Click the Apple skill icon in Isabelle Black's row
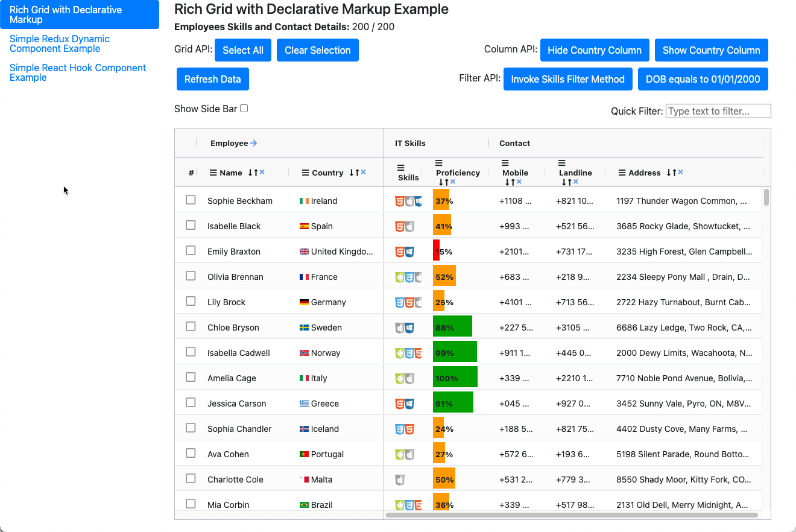This screenshot has height=532, width=796. point(410,225)
